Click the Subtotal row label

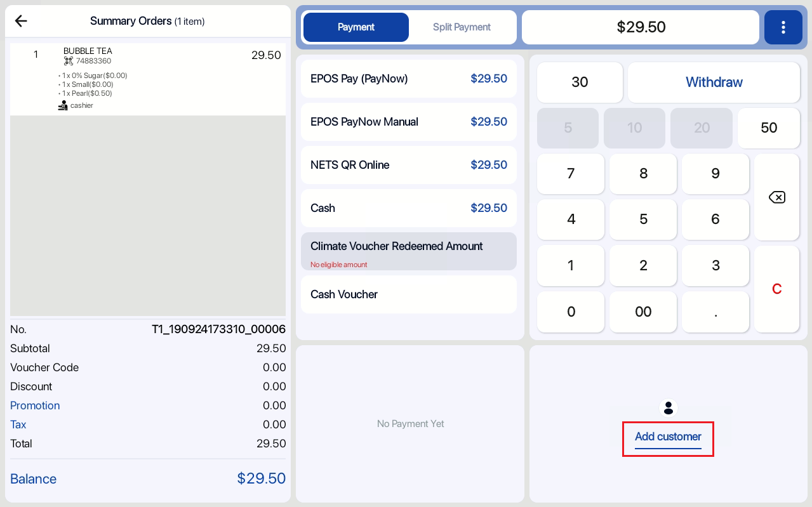[x=30, y=348]
